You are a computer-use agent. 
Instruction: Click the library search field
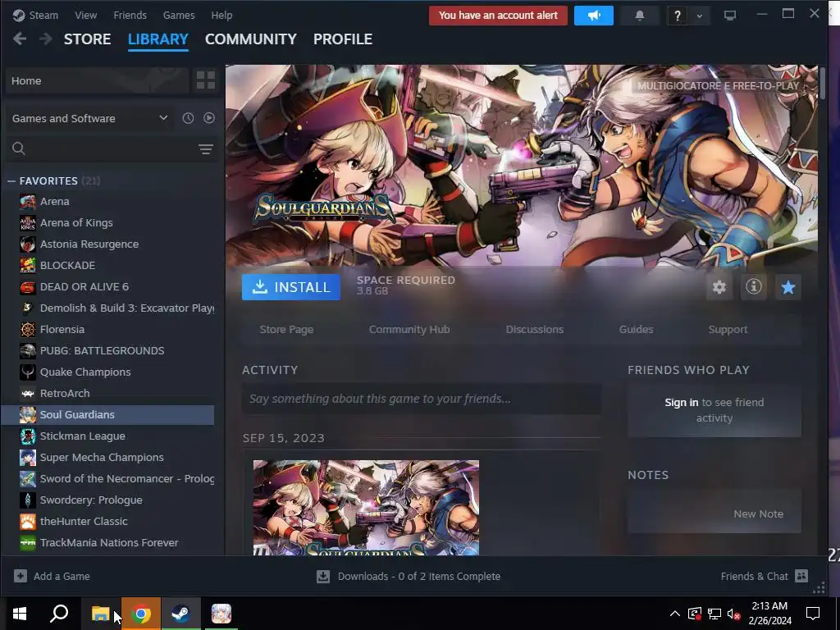(112, 148)
